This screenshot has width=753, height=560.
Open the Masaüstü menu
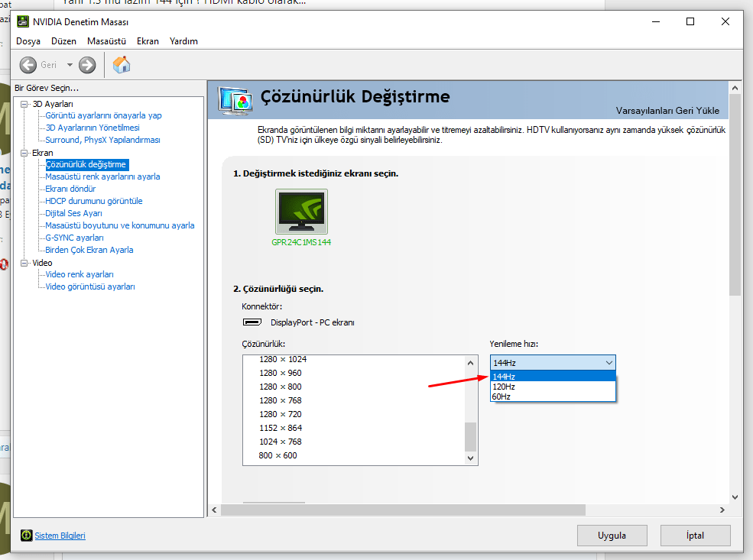tap(106, 41)
